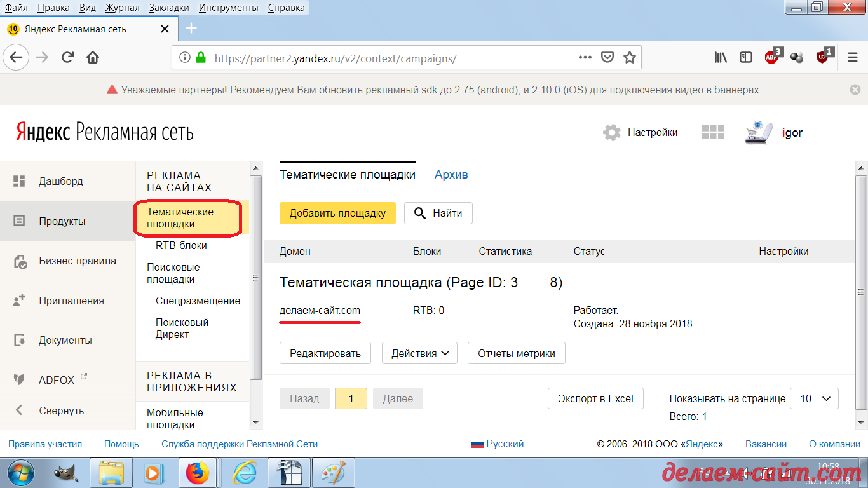Click the igor user avatar

coord(759,132)
